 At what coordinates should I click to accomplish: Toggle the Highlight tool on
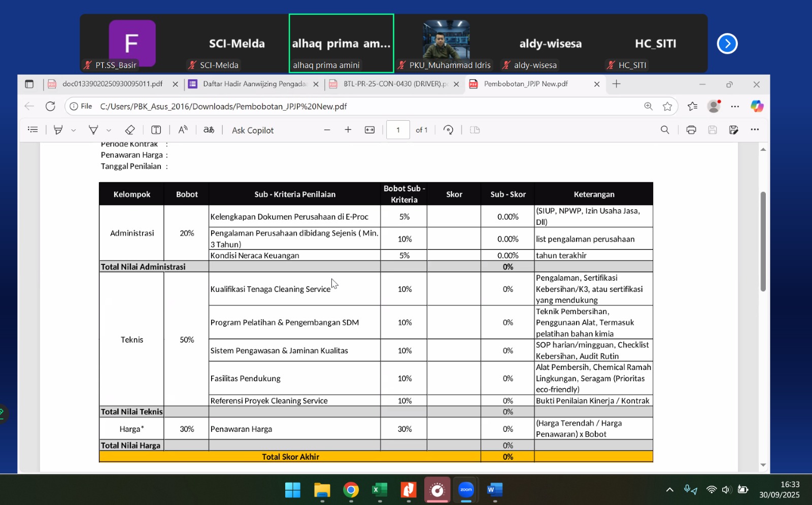pyautogui.click(x=58, y=130)
